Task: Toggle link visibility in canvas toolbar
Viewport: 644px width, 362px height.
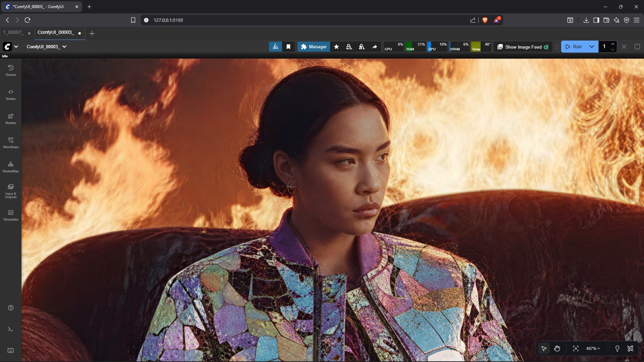Action: pos(630,349)
